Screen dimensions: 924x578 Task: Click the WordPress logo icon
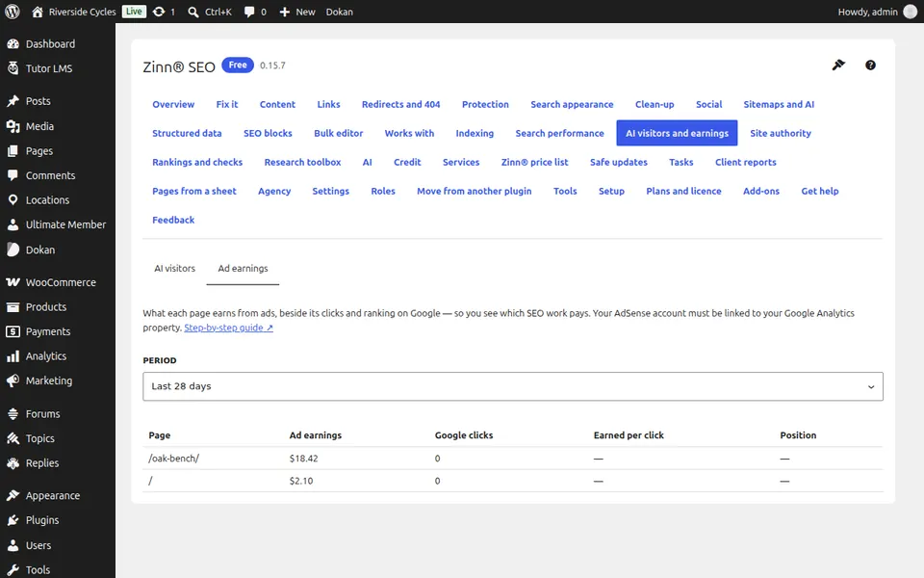point(13,12)
